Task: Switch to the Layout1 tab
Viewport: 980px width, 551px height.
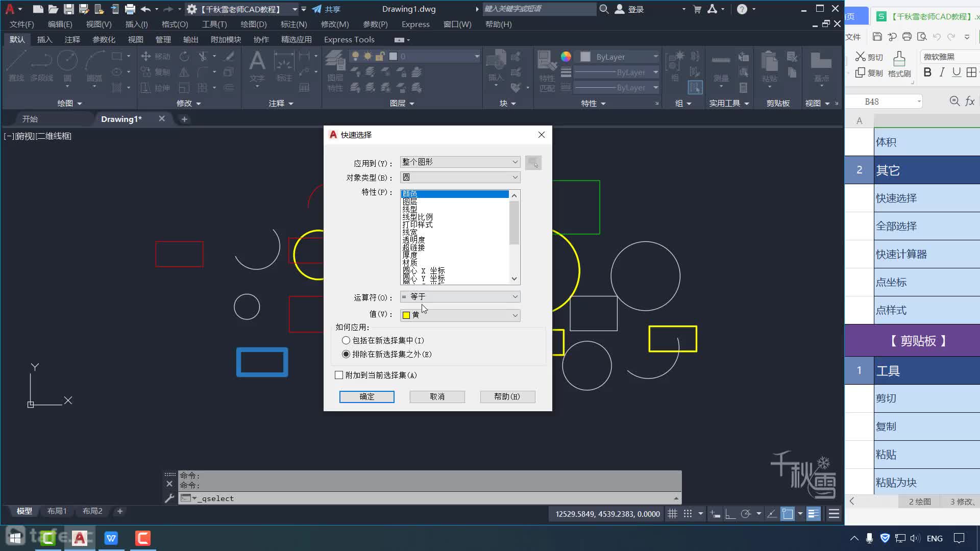Action: point(57,511)
